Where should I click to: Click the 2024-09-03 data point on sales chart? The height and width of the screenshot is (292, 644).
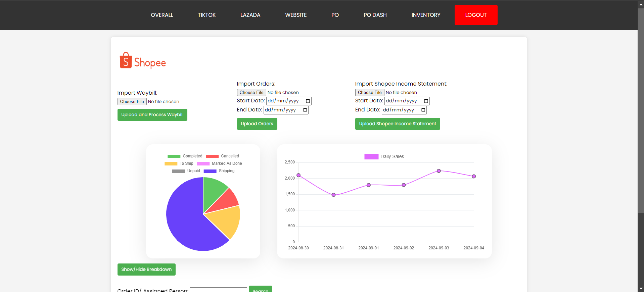pyautogui.click(x=439, y=171)
